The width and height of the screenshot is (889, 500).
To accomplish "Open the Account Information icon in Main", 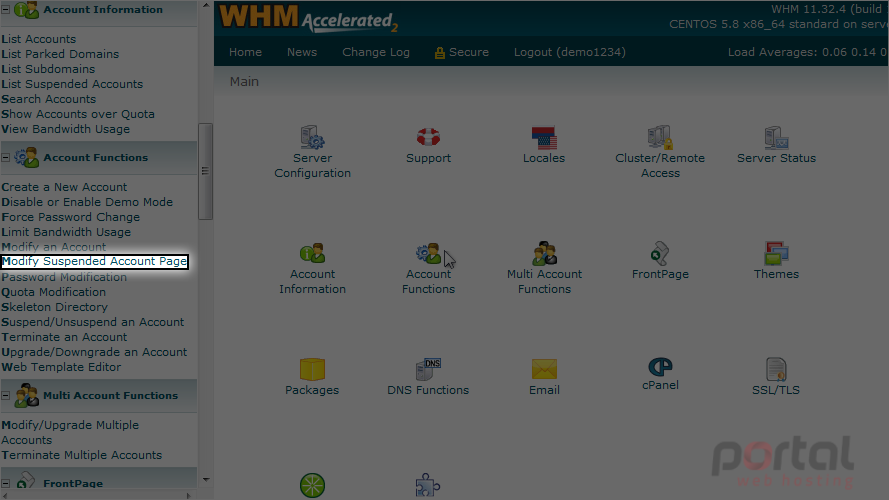I will 312,253.
